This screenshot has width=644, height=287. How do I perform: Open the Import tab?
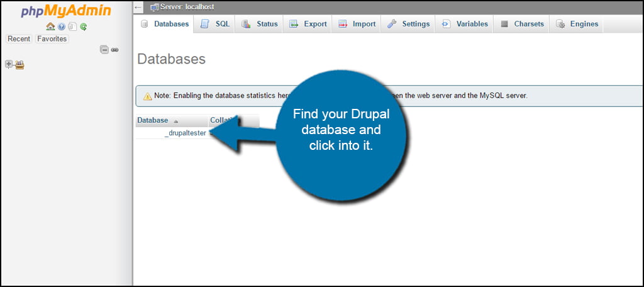click(357, 24)
